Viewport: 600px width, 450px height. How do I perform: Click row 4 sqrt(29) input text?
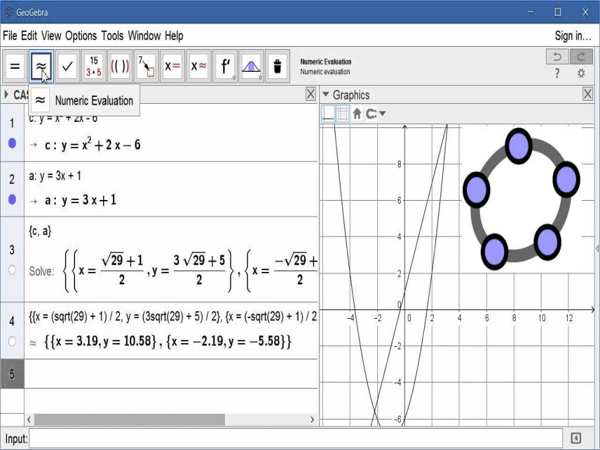173,317
